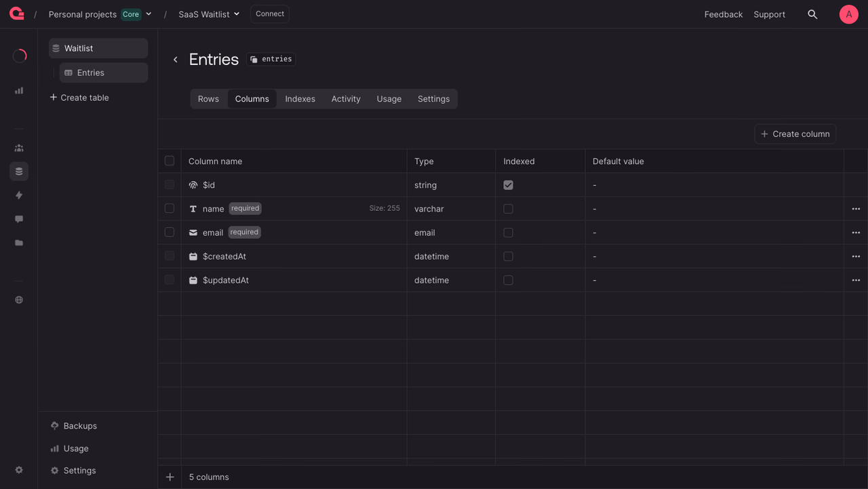Viewport: 868px width, 489px height.
Task: Open the Databases sidebar icon
Action: pos(19,172)
